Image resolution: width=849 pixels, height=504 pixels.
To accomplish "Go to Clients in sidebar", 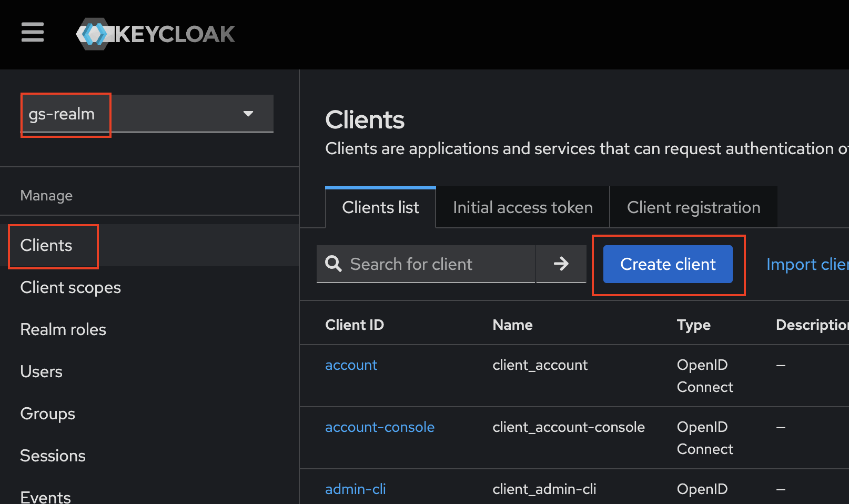I will point(46,246).
